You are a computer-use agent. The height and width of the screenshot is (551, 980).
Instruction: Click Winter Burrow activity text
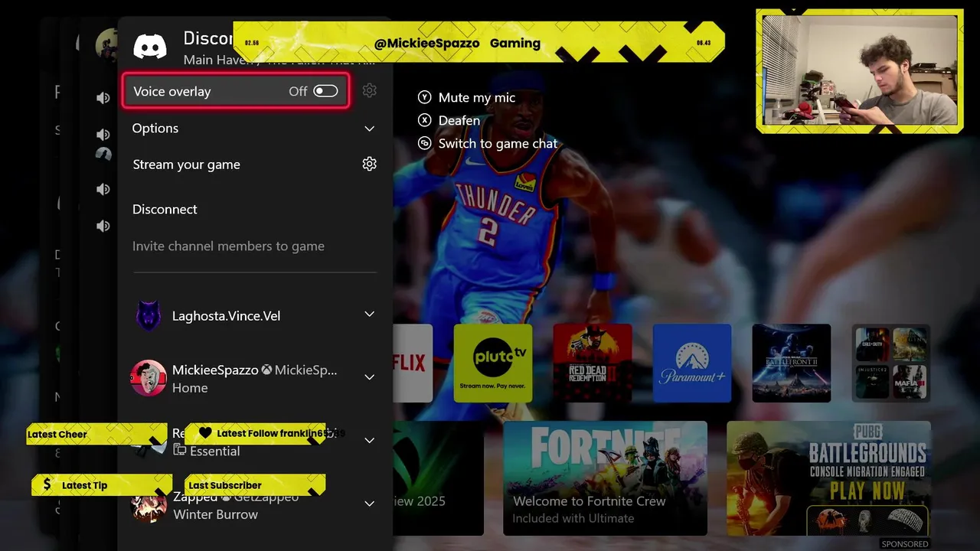click(215, 514)
